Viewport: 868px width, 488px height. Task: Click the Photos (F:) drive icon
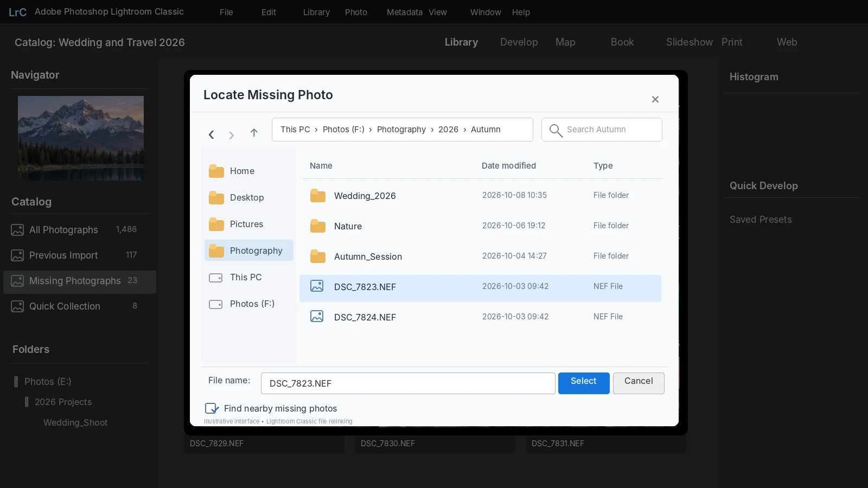click(x=216, y=304)
